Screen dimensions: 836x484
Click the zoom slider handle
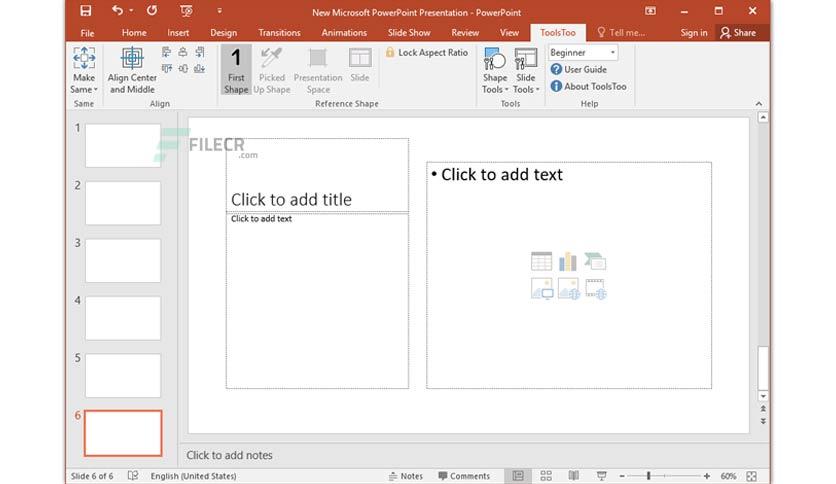648,475
